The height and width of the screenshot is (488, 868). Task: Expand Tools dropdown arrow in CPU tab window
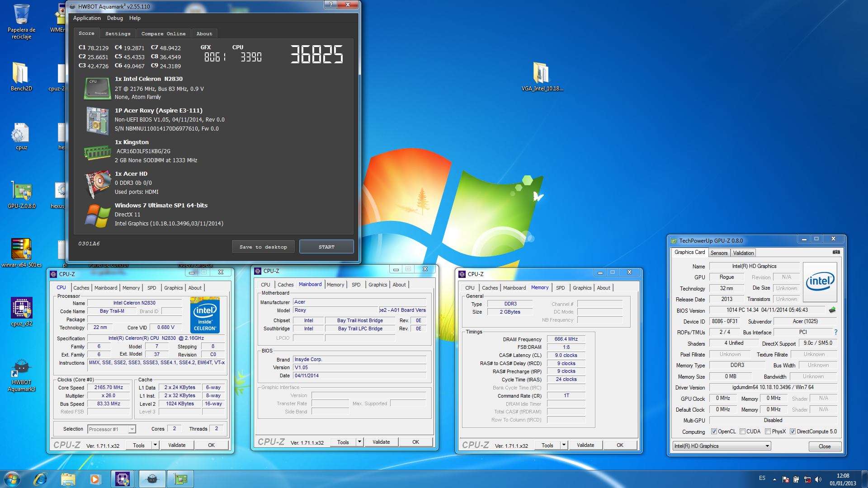click(155, 445)
